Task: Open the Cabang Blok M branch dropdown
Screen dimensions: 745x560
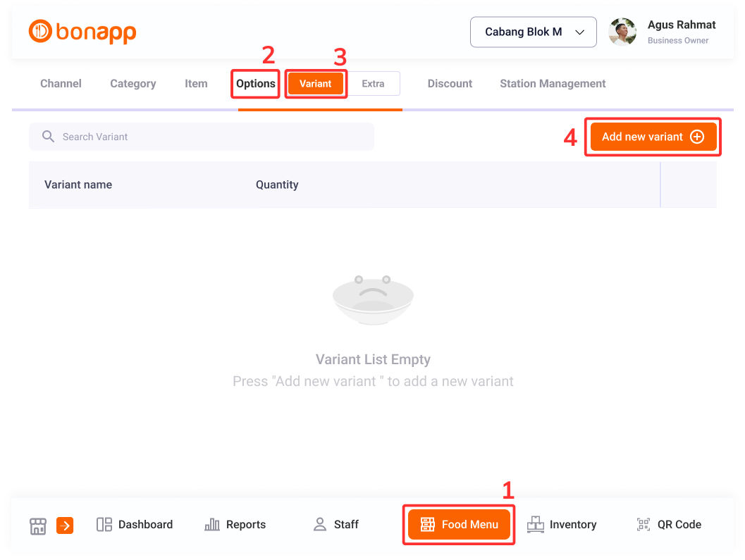Action: click(x=533, y=32)
